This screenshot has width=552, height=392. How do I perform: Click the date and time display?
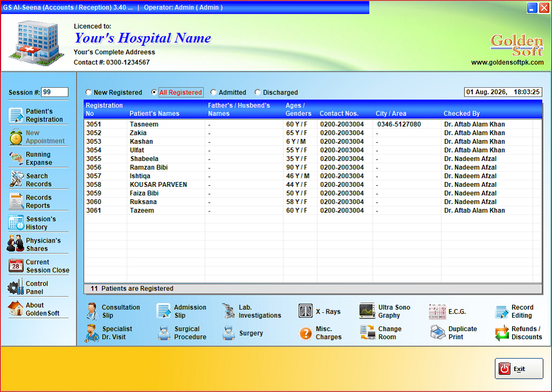[x=503, y=92]
